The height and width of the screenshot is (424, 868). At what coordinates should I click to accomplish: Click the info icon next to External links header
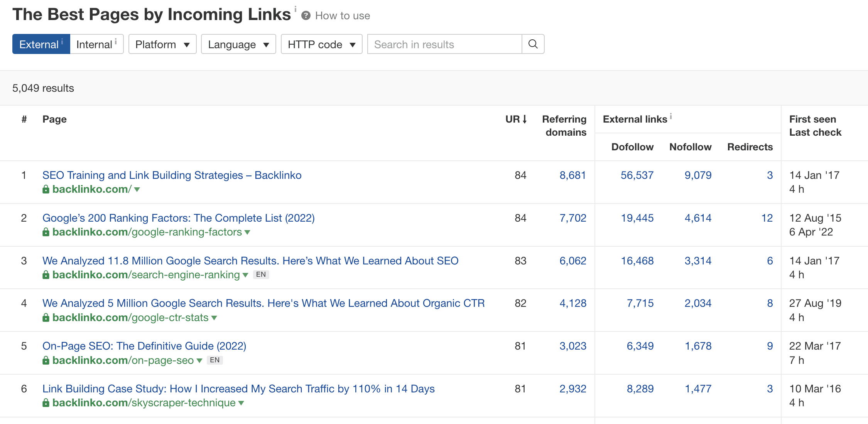pyautogui.click(x=671, y=116)
